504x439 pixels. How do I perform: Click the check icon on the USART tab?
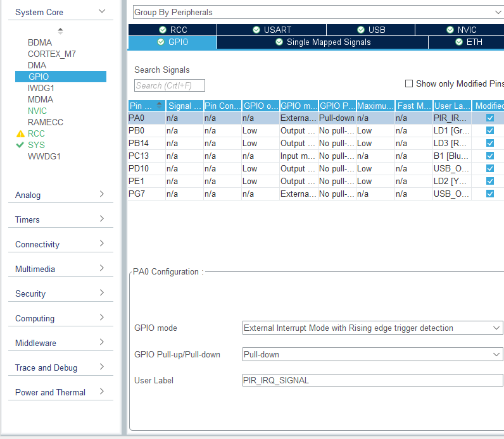(x=256, y=30)
